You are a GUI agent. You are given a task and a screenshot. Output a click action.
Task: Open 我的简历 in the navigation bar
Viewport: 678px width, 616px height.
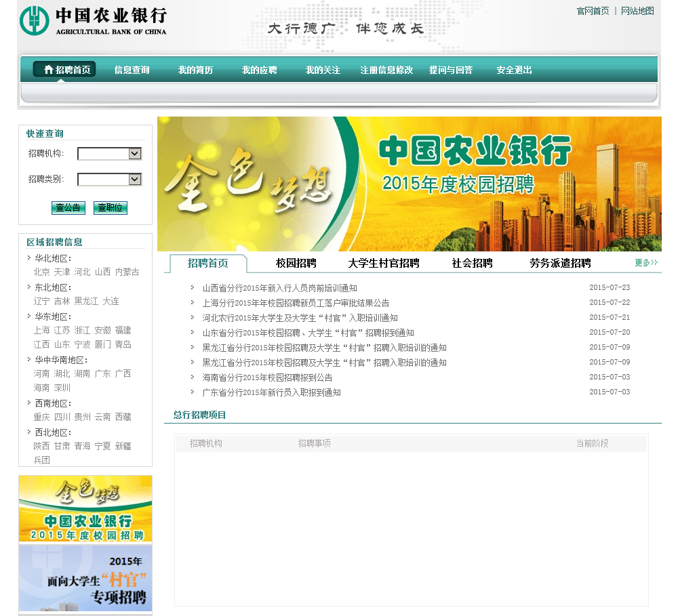[x=195, y=70]
